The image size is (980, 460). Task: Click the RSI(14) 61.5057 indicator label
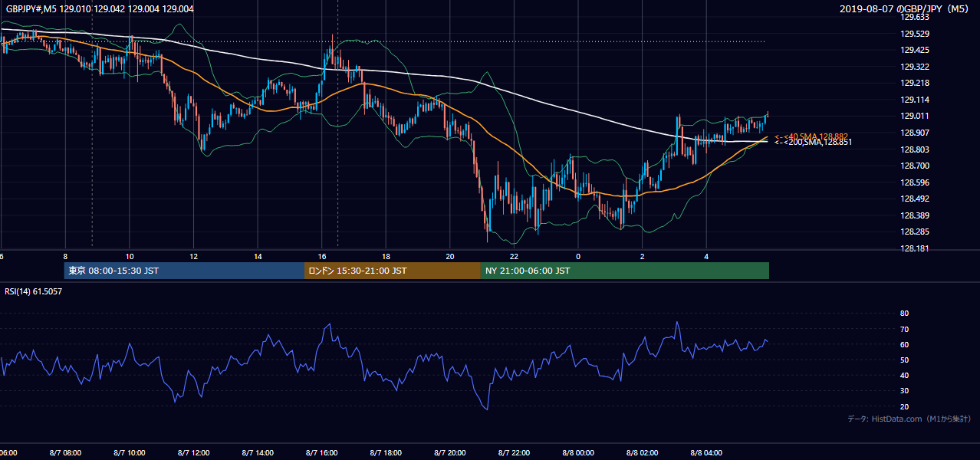point(34,291)
